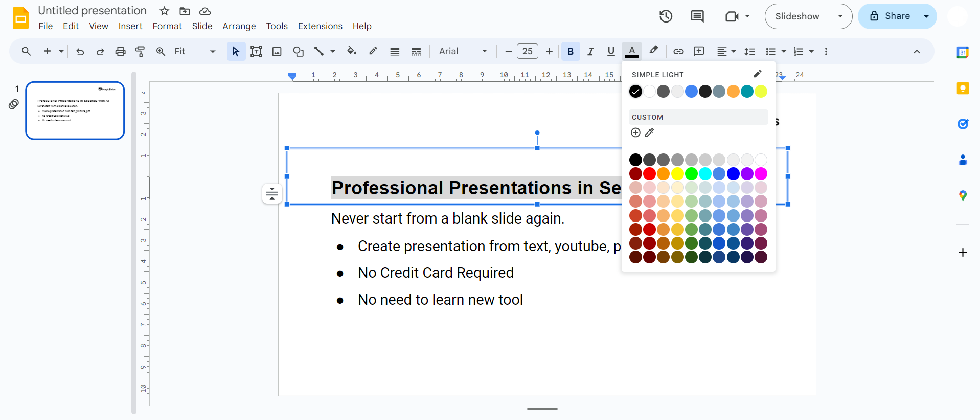Open the Arrange menu
This screenshot has height=420, width=980.
239,26
